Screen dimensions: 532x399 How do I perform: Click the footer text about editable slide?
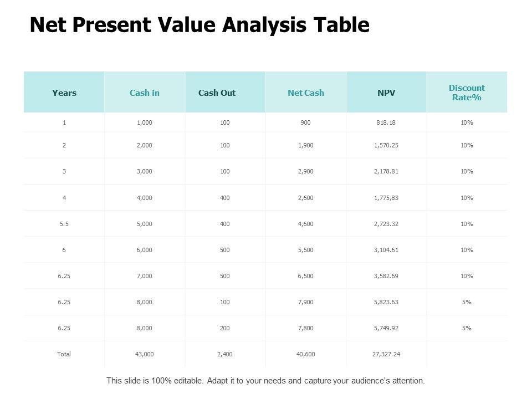click(x=265, y=381)
